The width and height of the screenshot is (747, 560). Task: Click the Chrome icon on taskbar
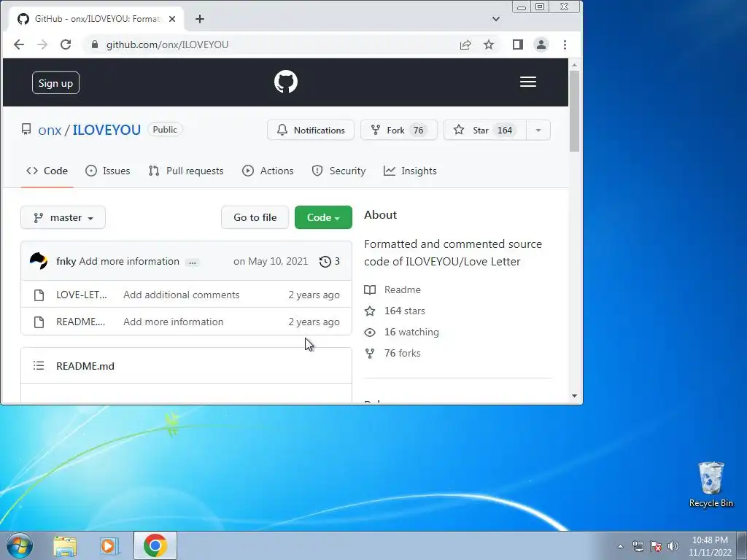pos(155,545)
